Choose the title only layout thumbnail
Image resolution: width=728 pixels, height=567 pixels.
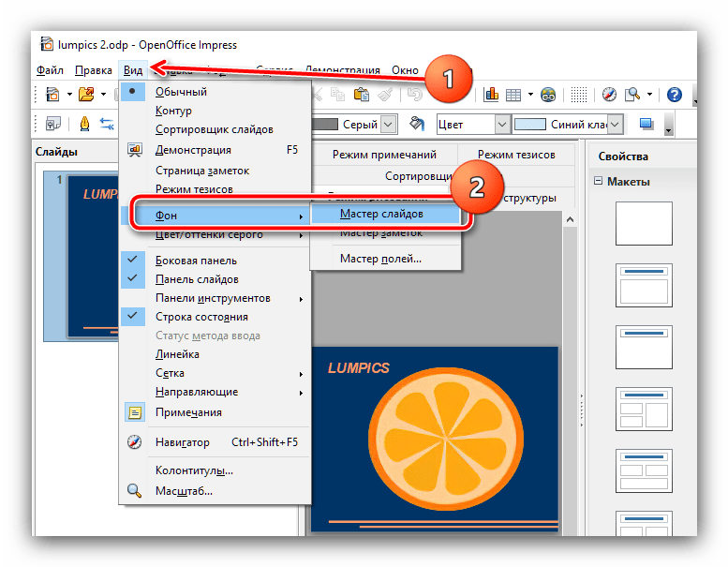tap(644, 347)
